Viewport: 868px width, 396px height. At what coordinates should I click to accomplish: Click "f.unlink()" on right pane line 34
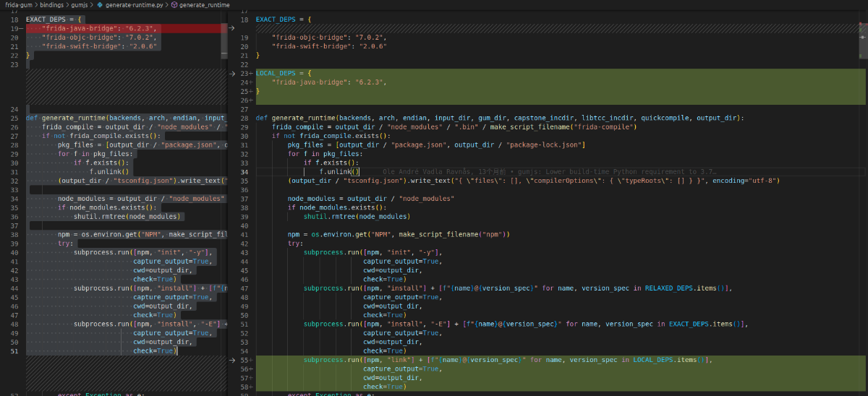pos(339,172)
